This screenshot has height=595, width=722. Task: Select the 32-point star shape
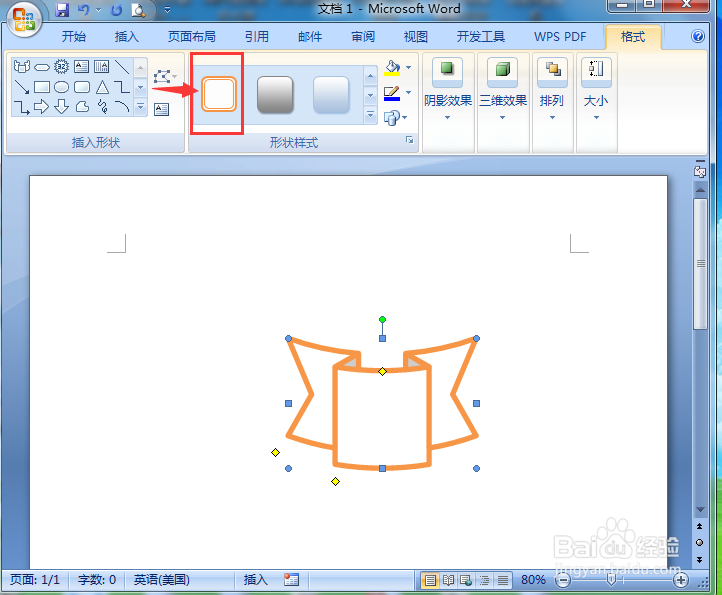61,67
